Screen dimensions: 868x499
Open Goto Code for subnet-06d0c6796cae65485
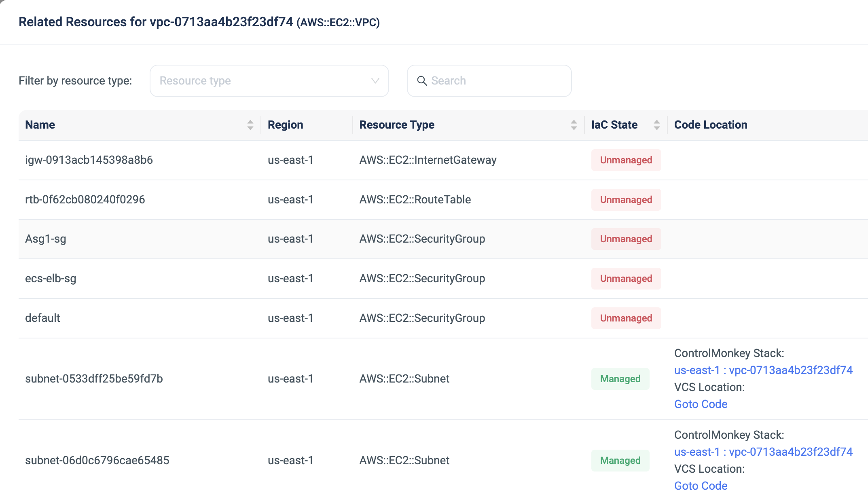click(701, 486)
